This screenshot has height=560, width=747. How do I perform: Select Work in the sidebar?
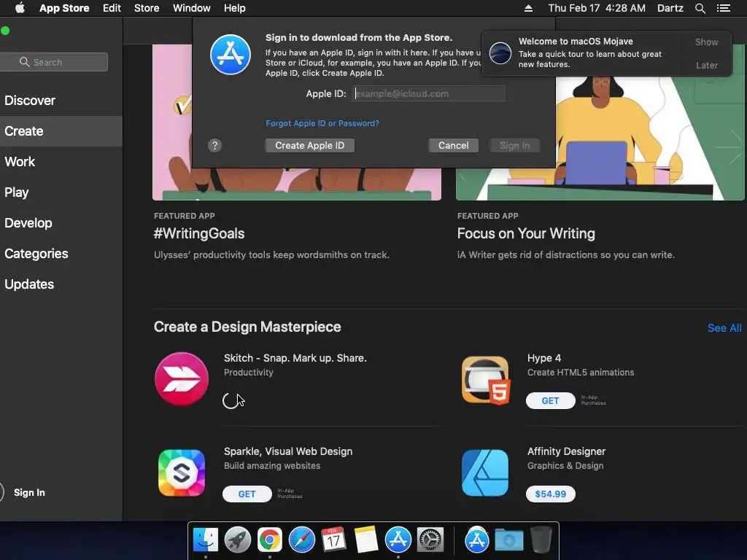(x=20, y=161)
